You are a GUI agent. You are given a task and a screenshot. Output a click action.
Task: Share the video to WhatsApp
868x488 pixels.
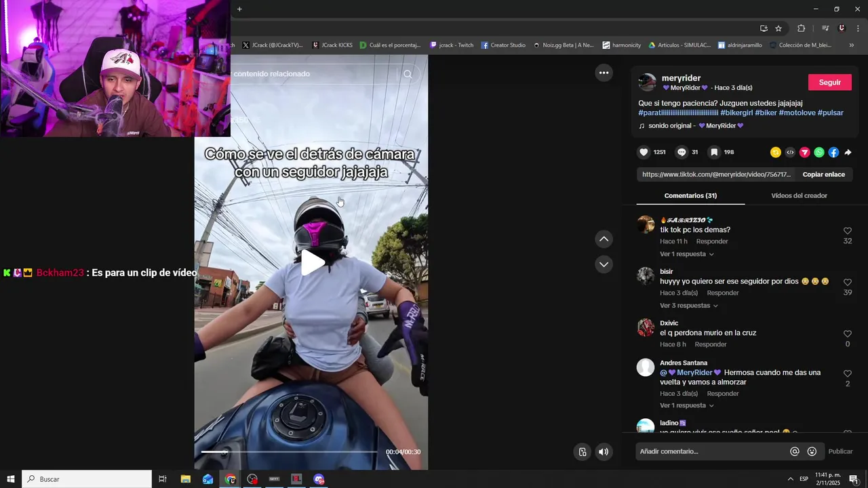click(x=819, y=152)
